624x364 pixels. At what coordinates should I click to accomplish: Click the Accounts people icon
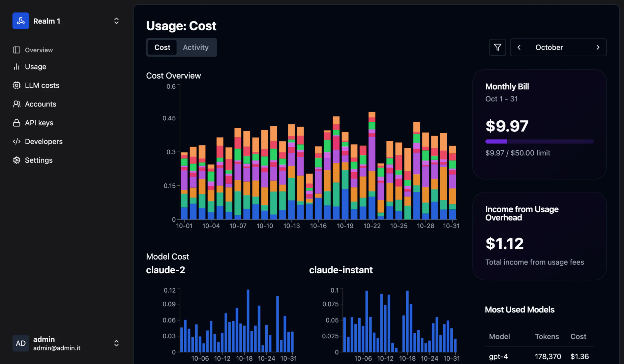[x=17, y=104]
